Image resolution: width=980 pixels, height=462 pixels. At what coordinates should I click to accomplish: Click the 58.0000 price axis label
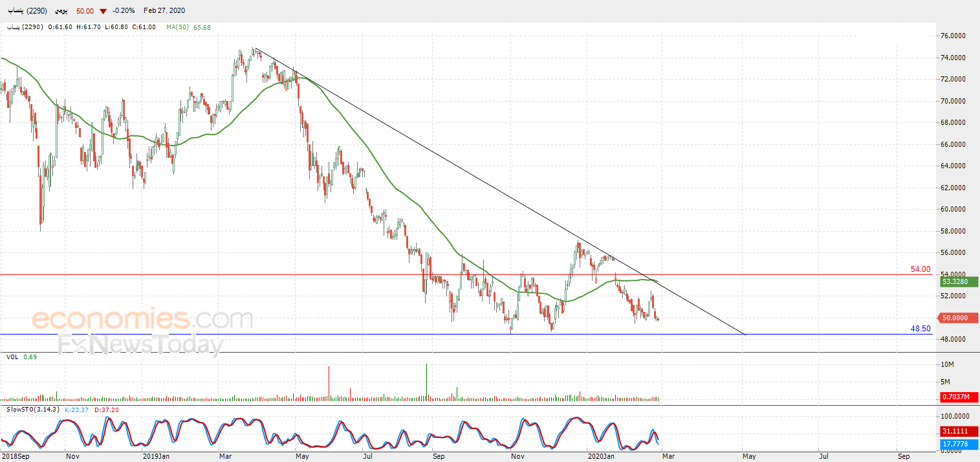tap(954, 231)
